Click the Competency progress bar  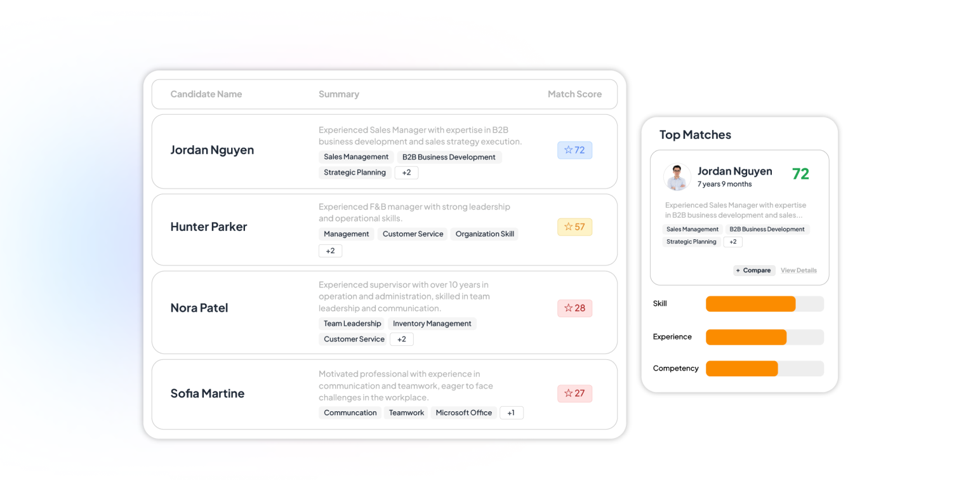pos(765,369)
